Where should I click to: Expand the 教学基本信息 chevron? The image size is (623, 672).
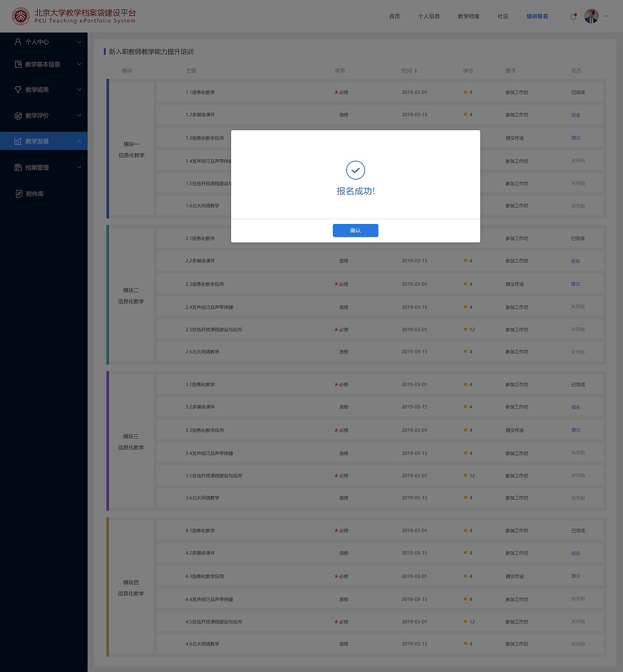[x=79, y=64]
